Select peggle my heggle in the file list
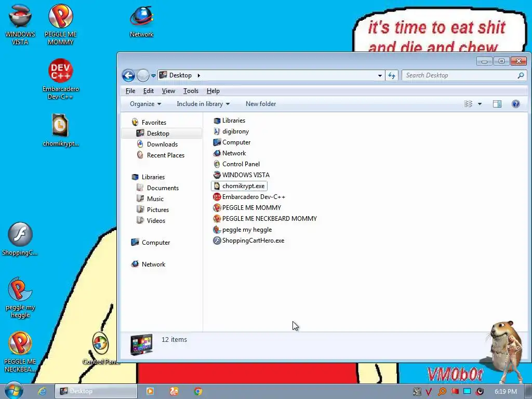 pyautogui.click(x=243, y=230)
